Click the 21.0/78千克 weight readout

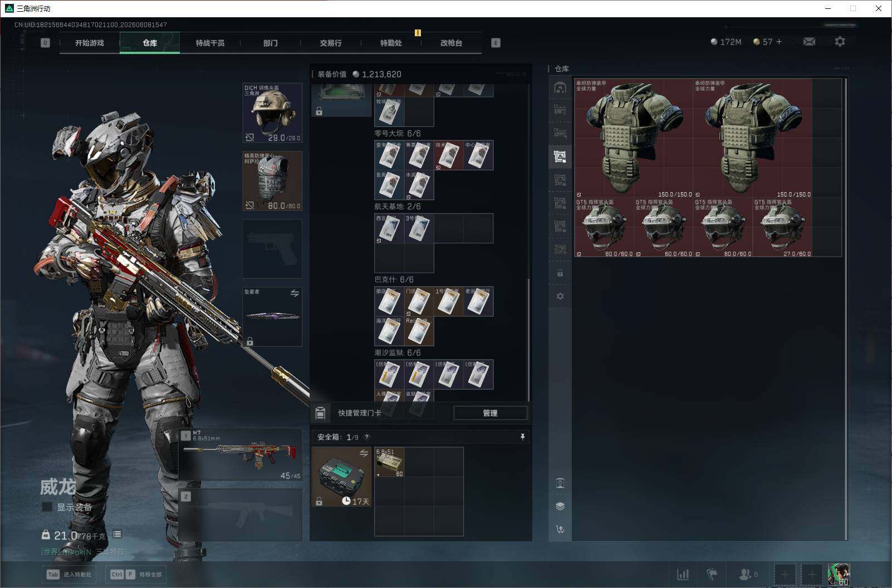pyautogui.click(x=74, y=536)
